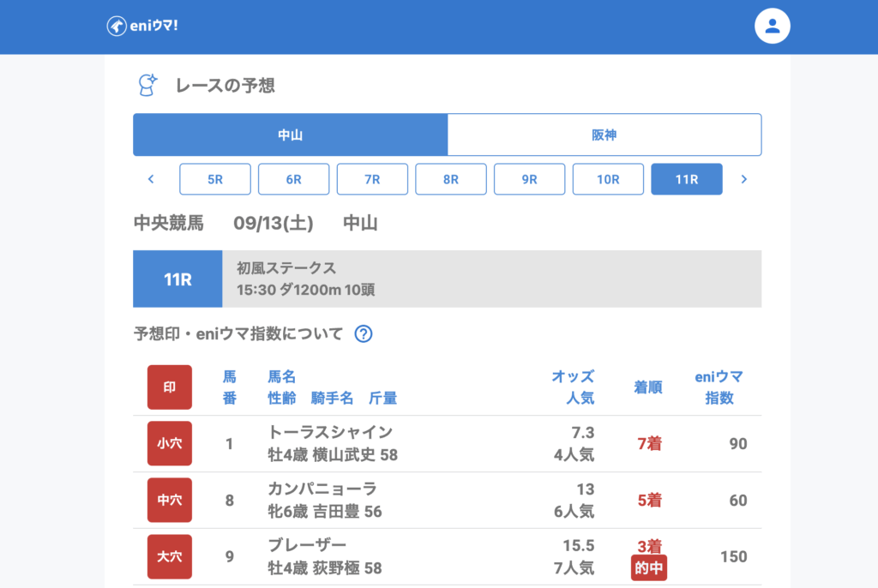Click the race prediction heading icon
The width and height of the screenshot is (878, 588).
[x=148, y=85]
